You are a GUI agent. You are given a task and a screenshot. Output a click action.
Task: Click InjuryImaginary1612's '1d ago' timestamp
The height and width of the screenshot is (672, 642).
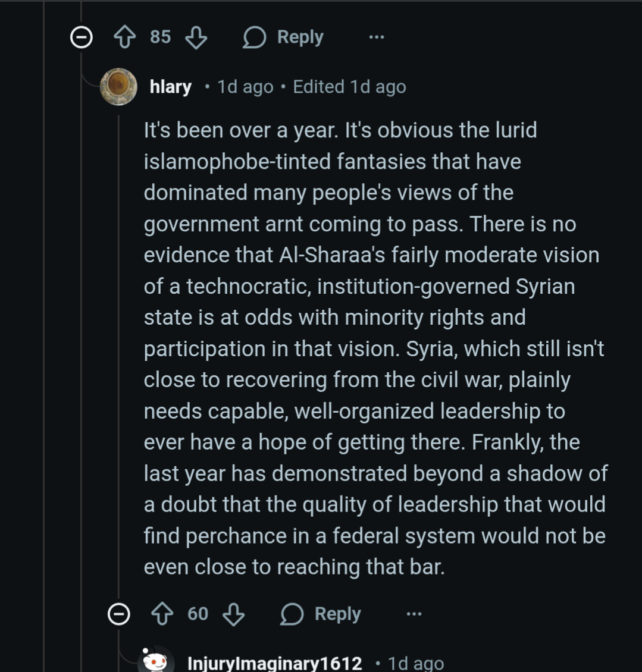point(416,663)
